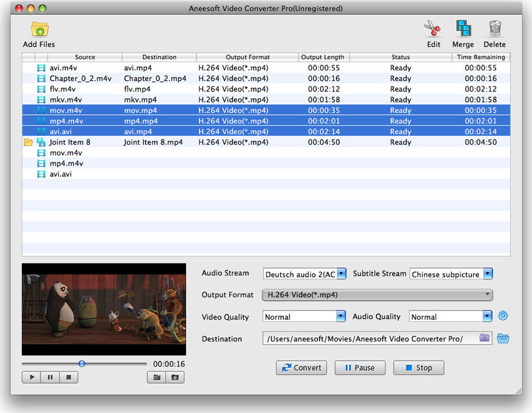Click the Merge files icon

coord(463,28)
